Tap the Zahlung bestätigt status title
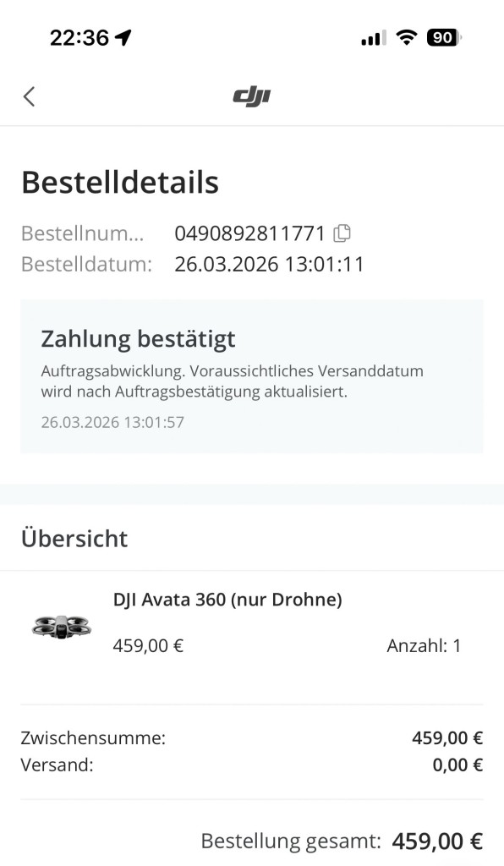The image size is (504, 866). (137, 338)
